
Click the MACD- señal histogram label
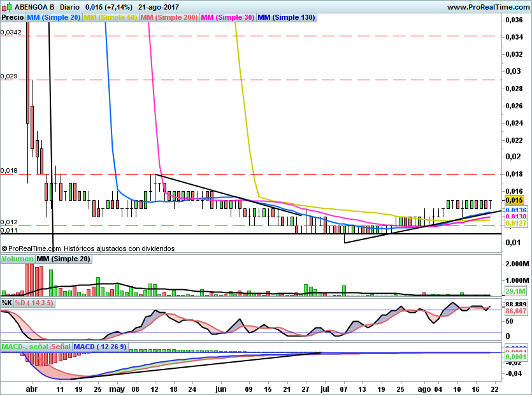coord(24,347)
